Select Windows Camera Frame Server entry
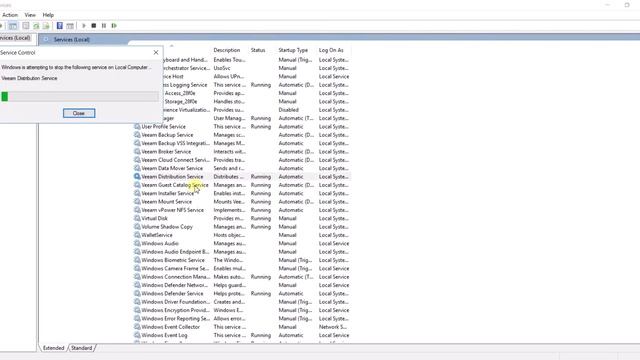The image size is (640, 360). (x=175, y=269)
